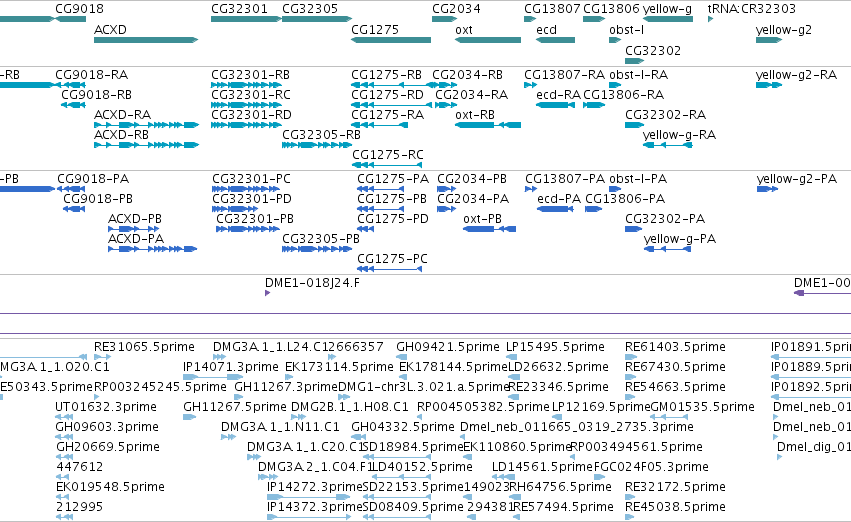
Task: Select the GM01535.5prime EST label
Action: click(x=702, y=407)
